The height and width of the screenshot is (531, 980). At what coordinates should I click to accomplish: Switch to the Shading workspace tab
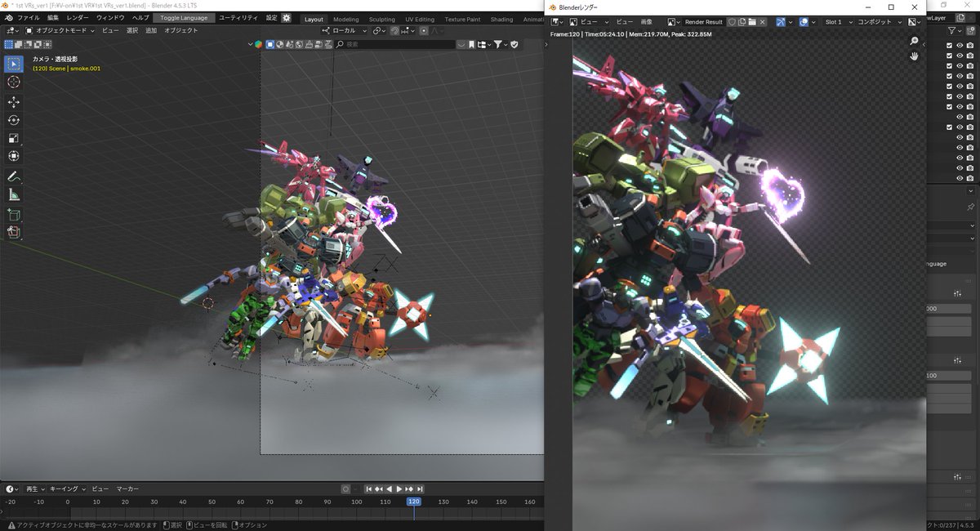[x=501, y=19]
